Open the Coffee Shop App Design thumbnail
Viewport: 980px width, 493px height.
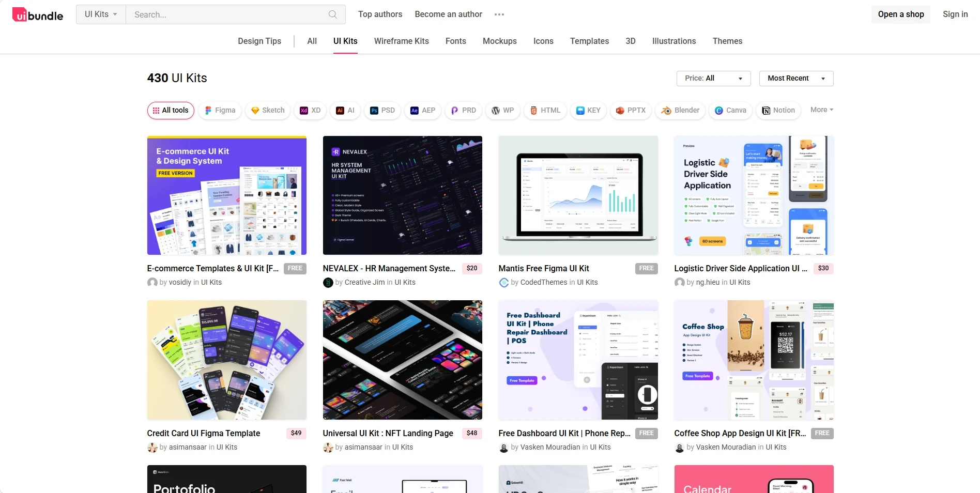pyautogui.click(x=754, y=360)
